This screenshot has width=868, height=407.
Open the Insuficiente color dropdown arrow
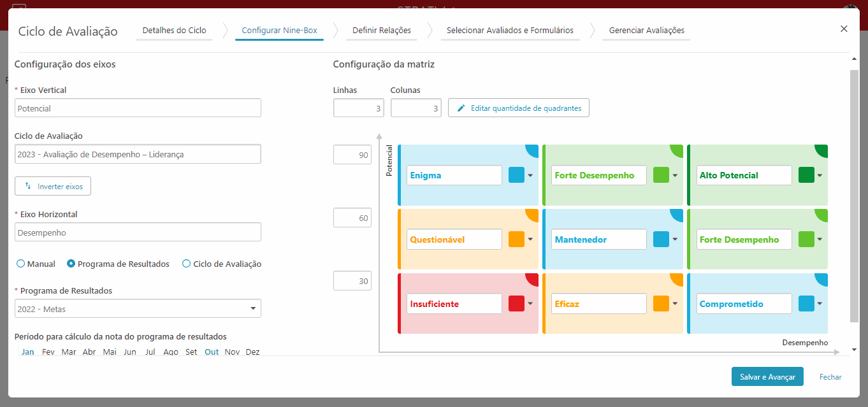tap(530, 304)
